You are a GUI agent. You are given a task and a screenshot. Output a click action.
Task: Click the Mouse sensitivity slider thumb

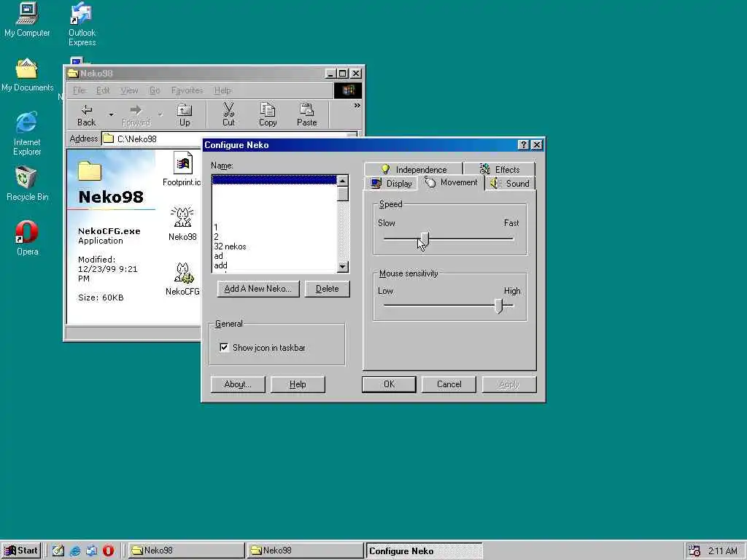tap(498, 306)
